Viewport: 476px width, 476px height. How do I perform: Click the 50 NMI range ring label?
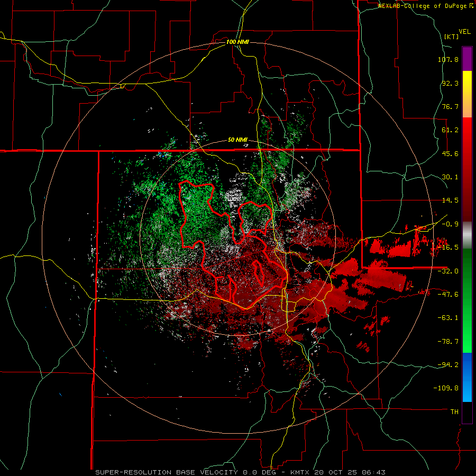click(x=237, y=140)
